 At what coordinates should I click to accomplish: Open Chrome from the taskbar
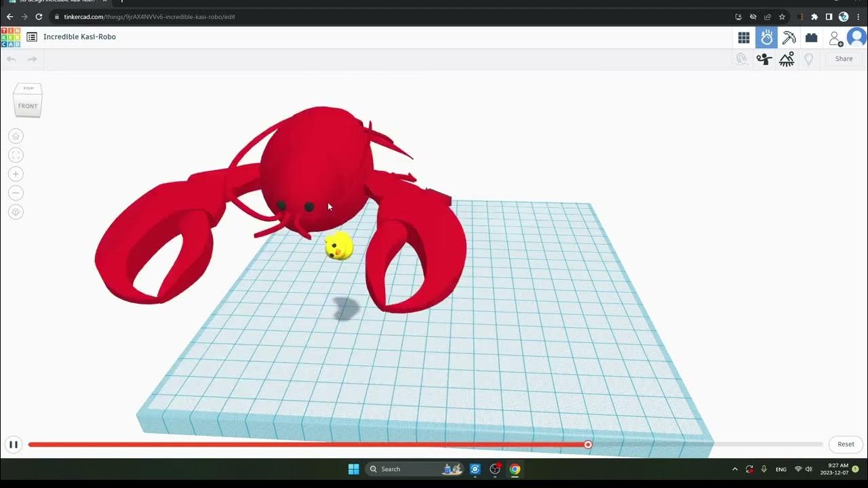[515, 469]
